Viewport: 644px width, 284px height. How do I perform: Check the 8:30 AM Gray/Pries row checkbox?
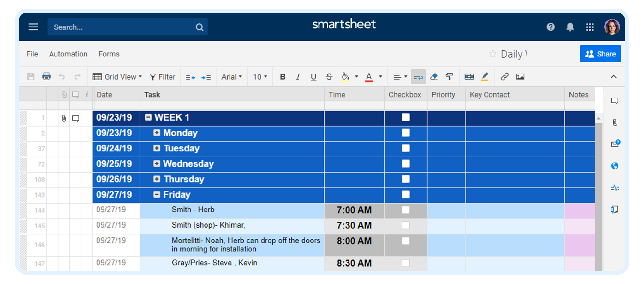[x=406, y=263]
